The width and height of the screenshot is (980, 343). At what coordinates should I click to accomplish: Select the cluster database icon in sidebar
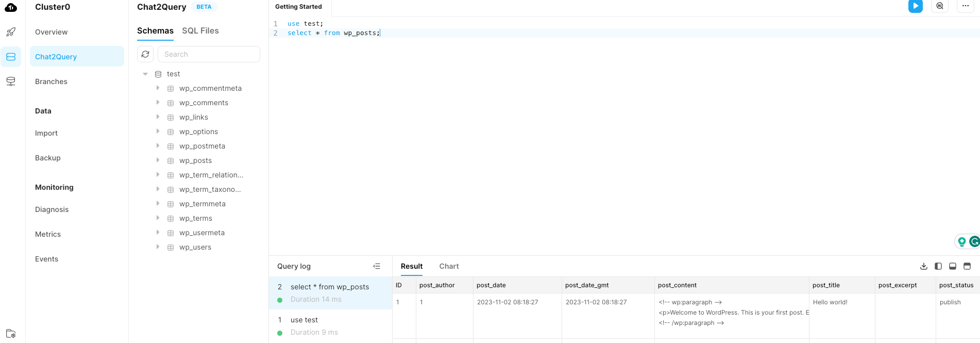(x=11, y=57)
